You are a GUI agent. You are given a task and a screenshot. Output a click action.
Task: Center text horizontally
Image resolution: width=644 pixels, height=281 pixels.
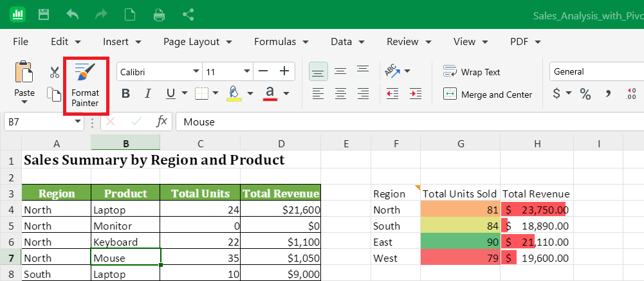[x=340, y=94]
